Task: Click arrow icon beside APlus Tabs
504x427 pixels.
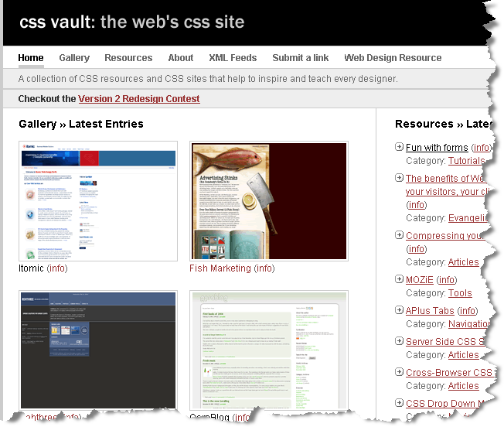Action: (x=399, y=310)
